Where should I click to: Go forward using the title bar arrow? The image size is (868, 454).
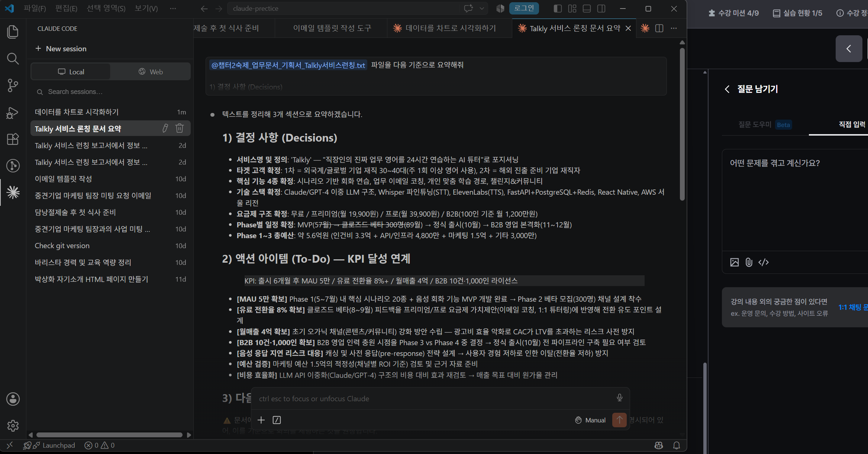coord(219,9)
